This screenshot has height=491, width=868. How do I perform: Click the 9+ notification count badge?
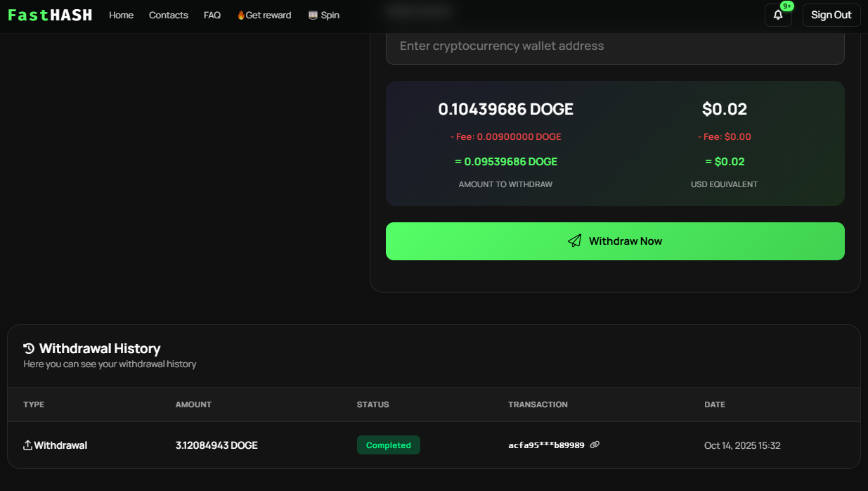pos(787,6)
